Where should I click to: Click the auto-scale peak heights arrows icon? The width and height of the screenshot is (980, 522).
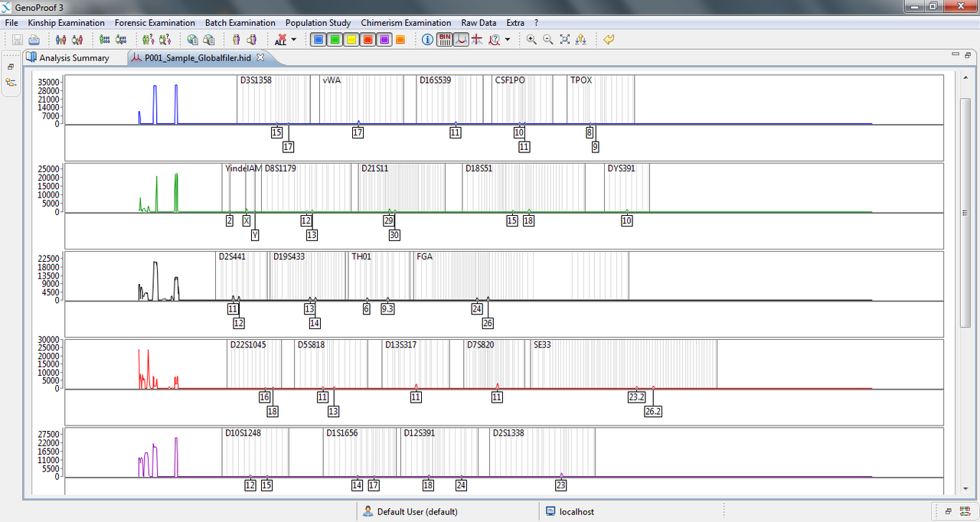(581, 40)
